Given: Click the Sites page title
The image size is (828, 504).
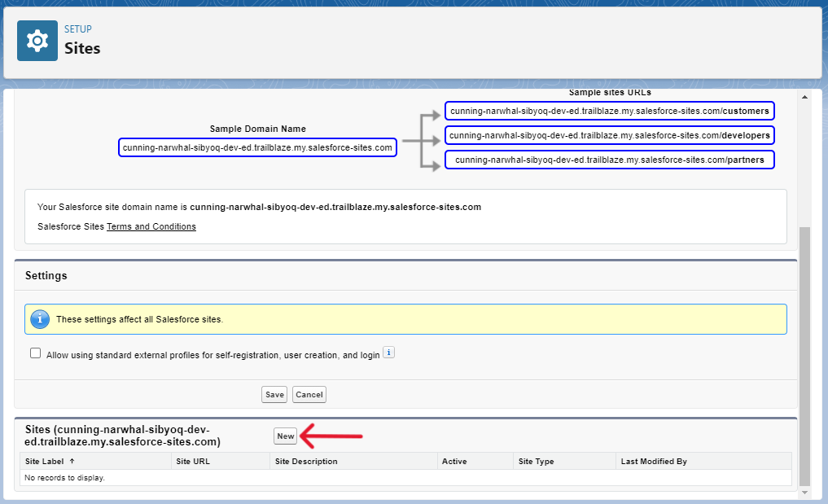Looking at the screenshot, I should (x=82, y=48).
